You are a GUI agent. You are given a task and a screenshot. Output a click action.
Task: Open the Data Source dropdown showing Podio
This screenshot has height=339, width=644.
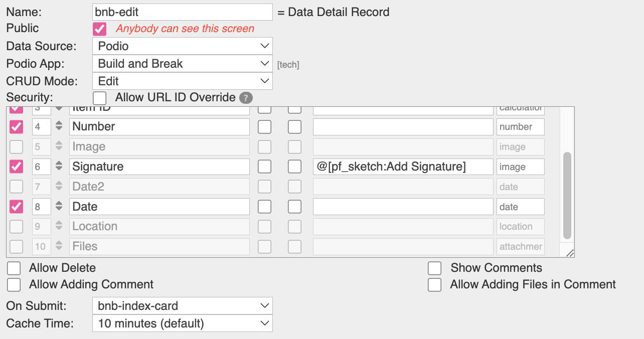[x=183, y=46]
